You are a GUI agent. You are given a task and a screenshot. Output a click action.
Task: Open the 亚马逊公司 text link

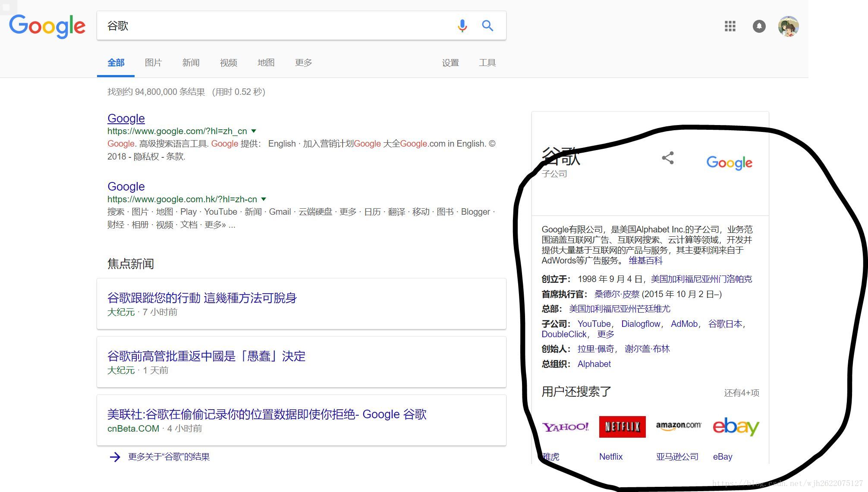coord(677,457)
